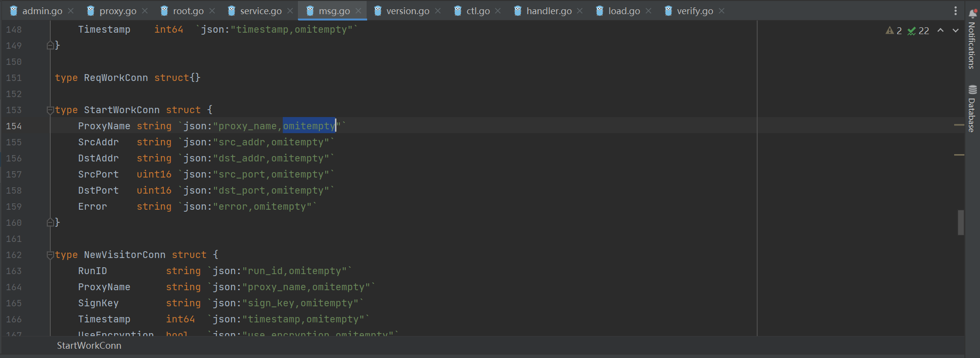The width and height of the screenshot is (980, 358).
Task: Click line number 151 in the gutter
Action: point(14,78)
